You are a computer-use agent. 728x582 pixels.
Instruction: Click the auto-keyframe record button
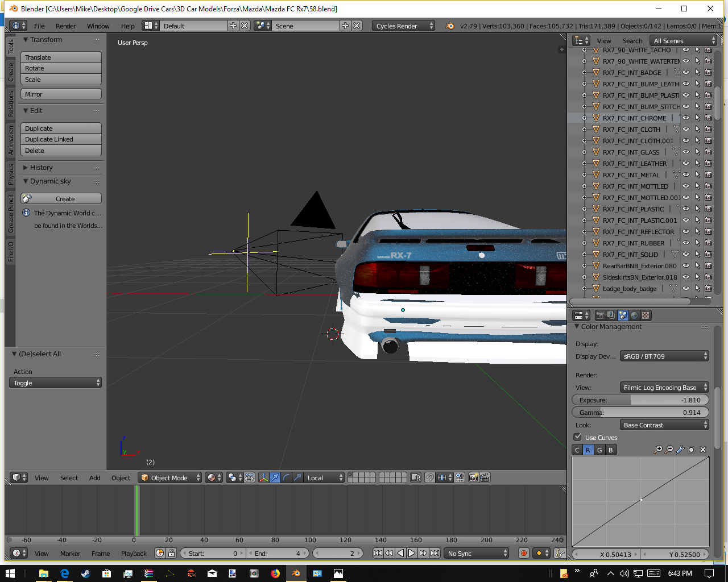pos(524,553)
